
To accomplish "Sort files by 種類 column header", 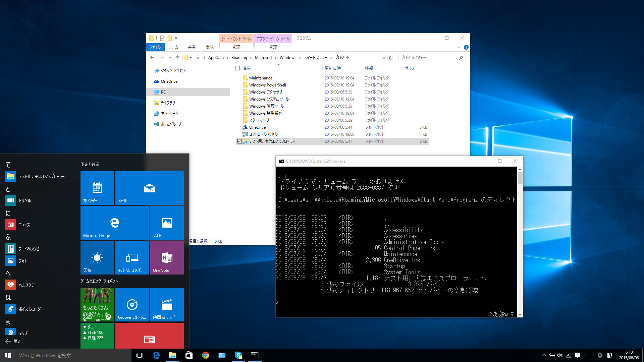I will (383, 68).
